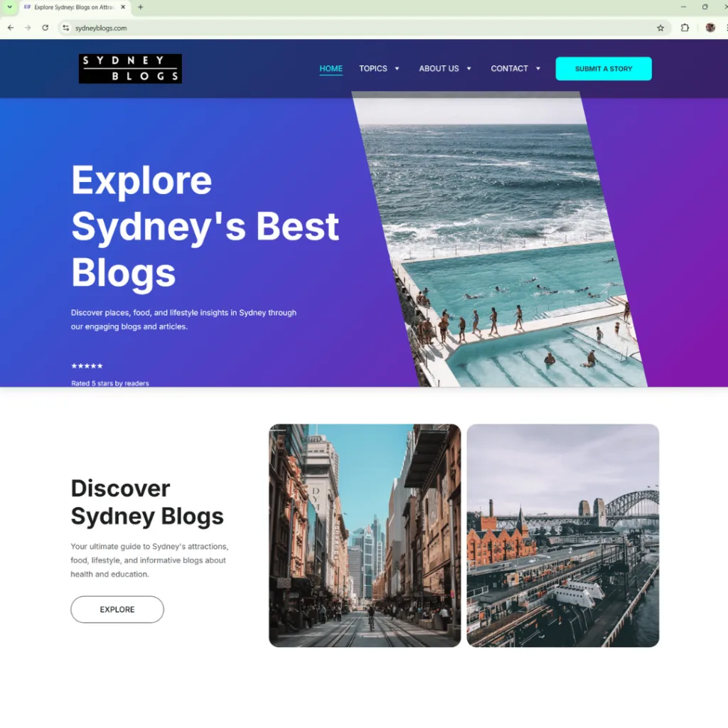This screenshot has width=728, height=728.
Task: Open the Chrome profile avatar
Action: click(x=710, y=28)
